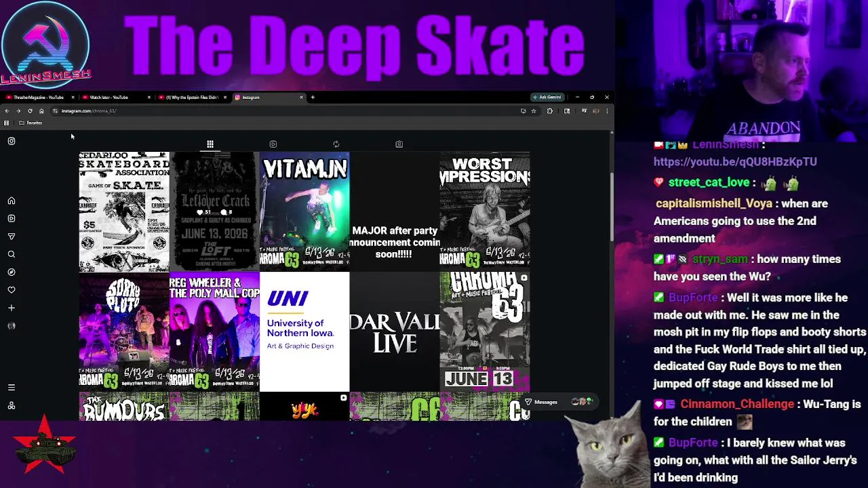Click chat username stryn_sam
This screenshot has height=488, width=868.
pyautogui.click(x=719, y=259)
